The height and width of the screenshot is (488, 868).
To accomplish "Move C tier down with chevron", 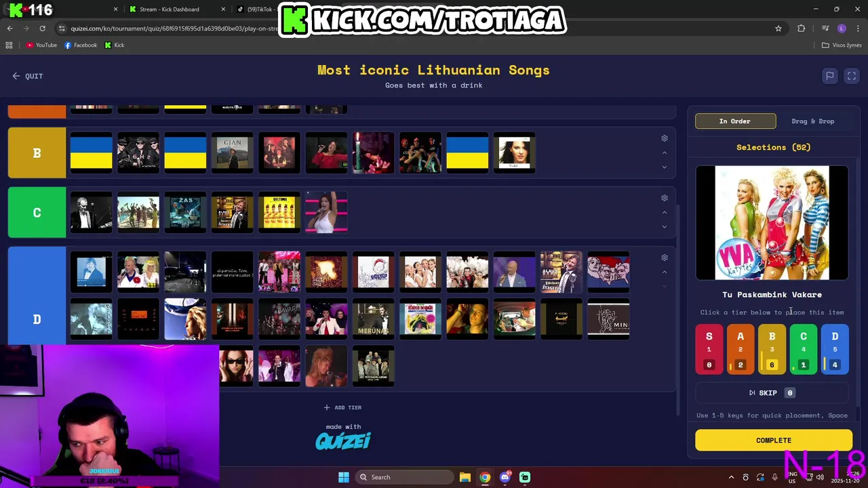I will (x=665, y=226).
